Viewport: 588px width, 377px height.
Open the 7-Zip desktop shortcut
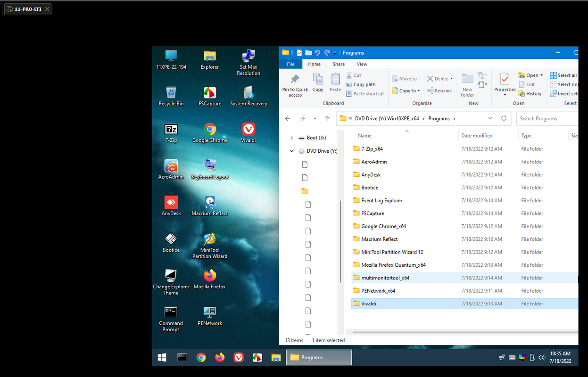click(171, 133)
